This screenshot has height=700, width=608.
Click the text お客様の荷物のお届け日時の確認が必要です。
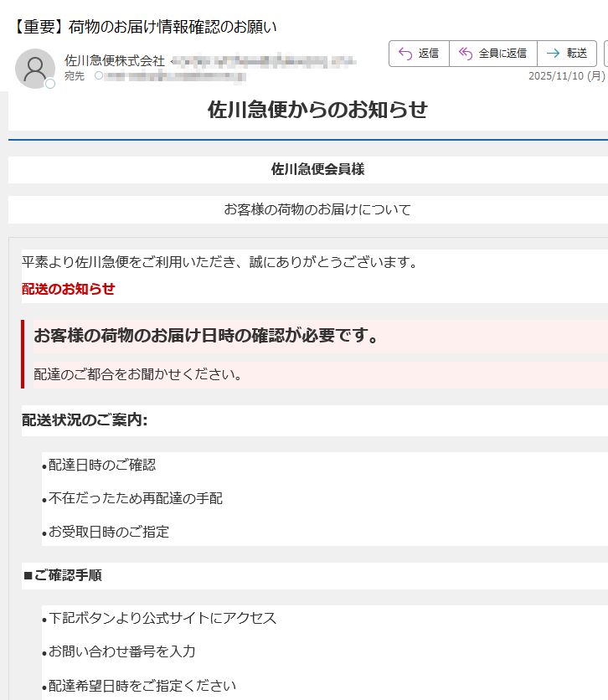click(207, 335)
